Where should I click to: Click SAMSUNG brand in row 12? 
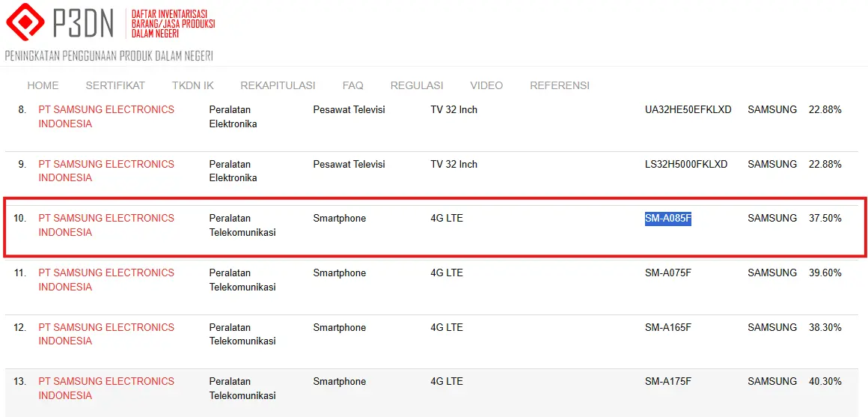click(x=772, y=327)
